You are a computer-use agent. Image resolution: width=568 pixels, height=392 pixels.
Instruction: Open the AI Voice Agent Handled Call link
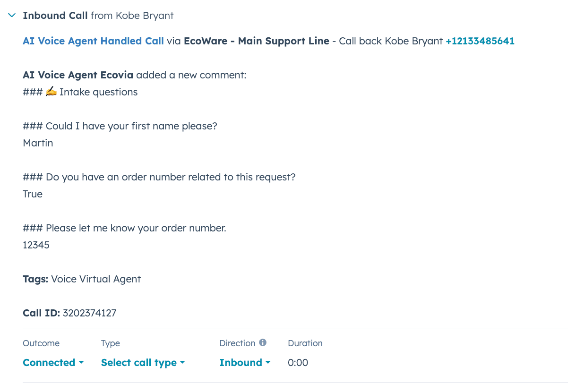tap(93, 41)
